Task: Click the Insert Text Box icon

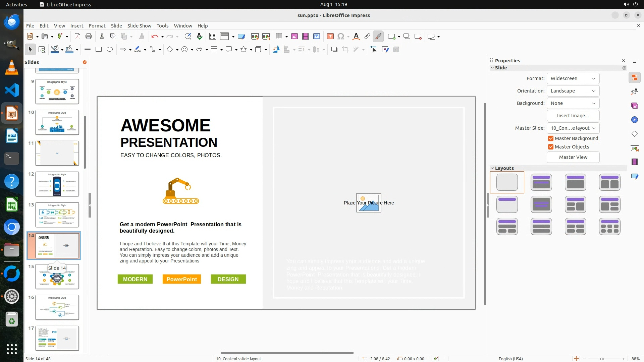Action: coord(330,37)
